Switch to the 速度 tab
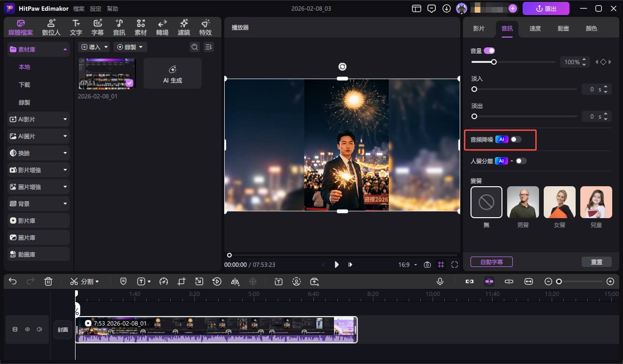The height and width of the screenshot is (364, 623). (535, 29)
